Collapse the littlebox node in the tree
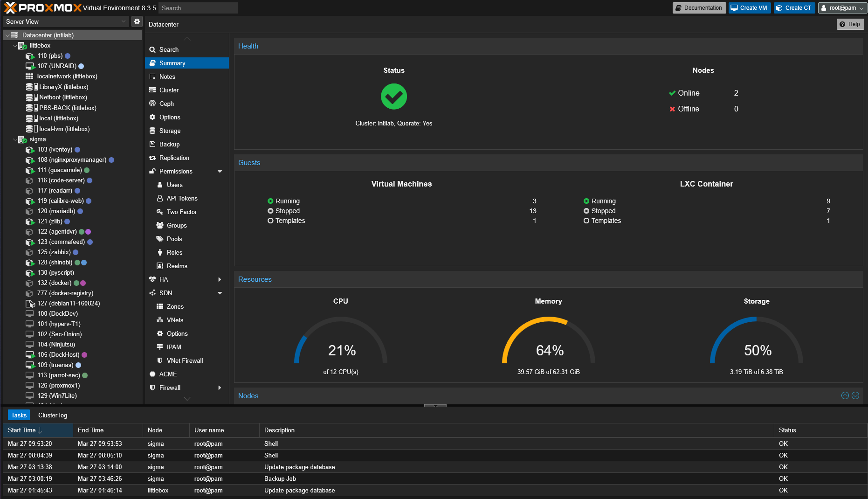Viewport: 868px width, 499px height. tap(14, 45)
